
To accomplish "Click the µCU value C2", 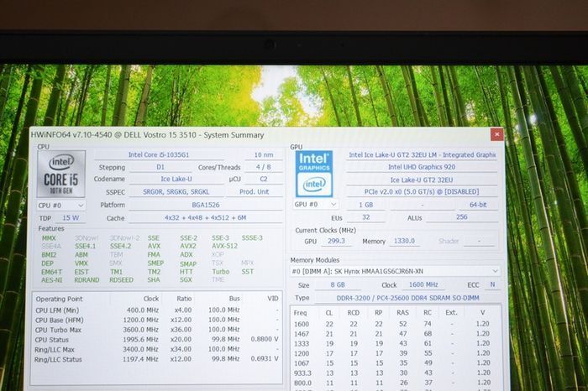I will (x=264, y=179).
